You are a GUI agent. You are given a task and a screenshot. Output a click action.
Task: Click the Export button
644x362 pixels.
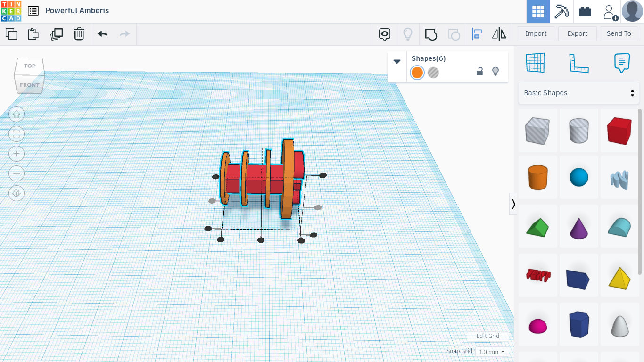(578, 33)
